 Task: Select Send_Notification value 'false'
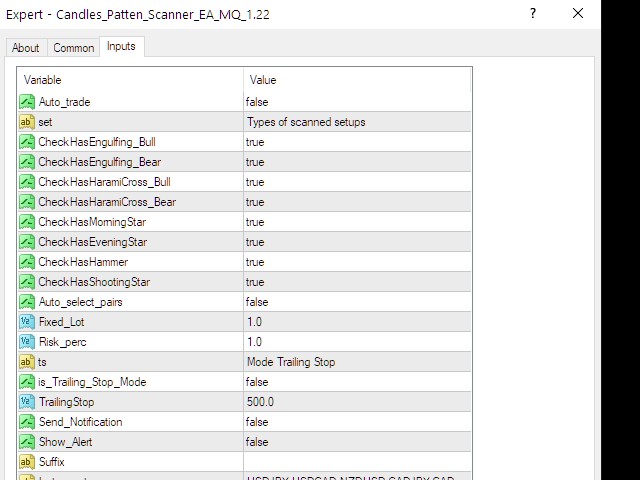pos(257,422)
